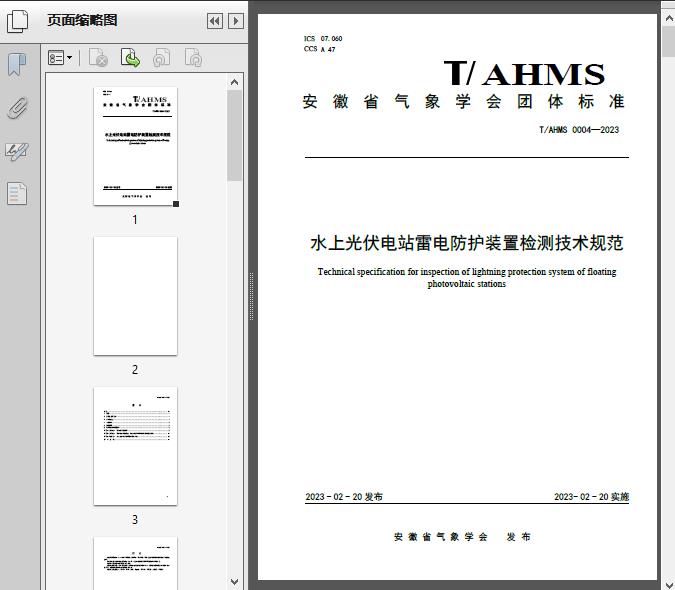Open the content document panel icon
This screenshot has height=590, width=675.
[x=17, y=194]
